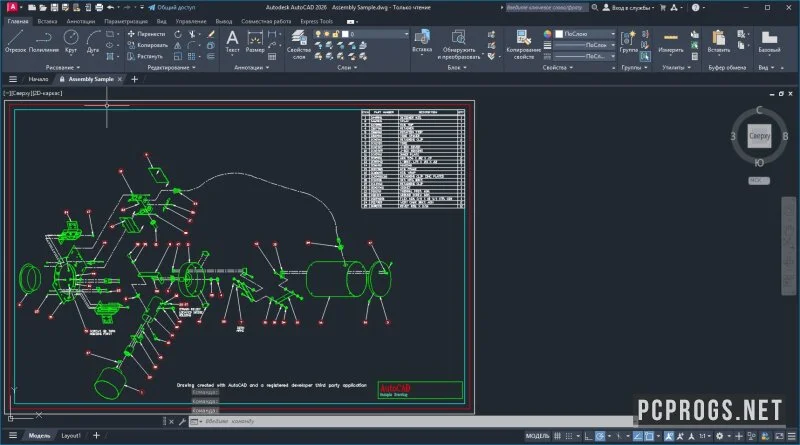Viewport: 800px width, 445px height.
Task: Select the Полилиния (Polyline) tool
Action: [44, 41]
